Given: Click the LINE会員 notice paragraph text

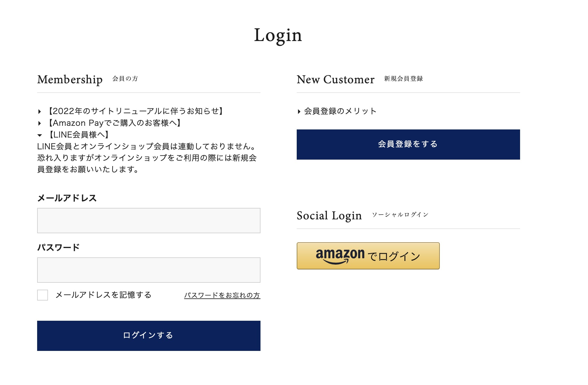Looking at the screenshot, I should pos(147,158).
